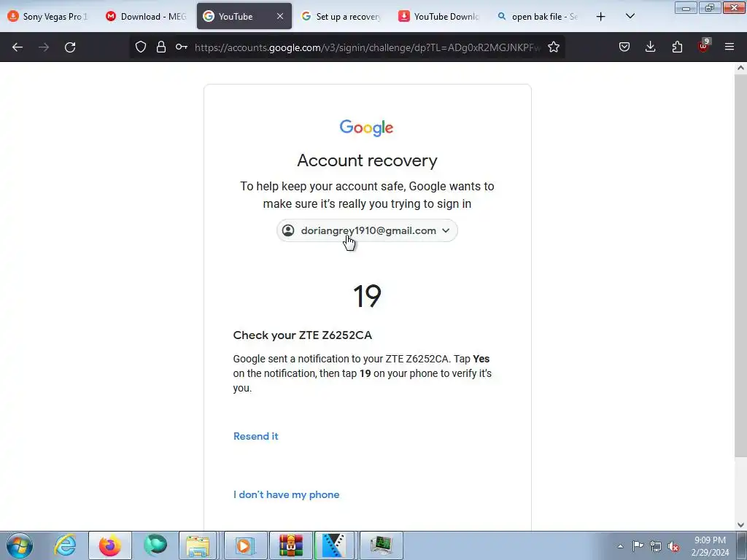Open the Firefox hamburger menu
The height and width of the screenshot is (560, 747).
(x=729, y=47)
